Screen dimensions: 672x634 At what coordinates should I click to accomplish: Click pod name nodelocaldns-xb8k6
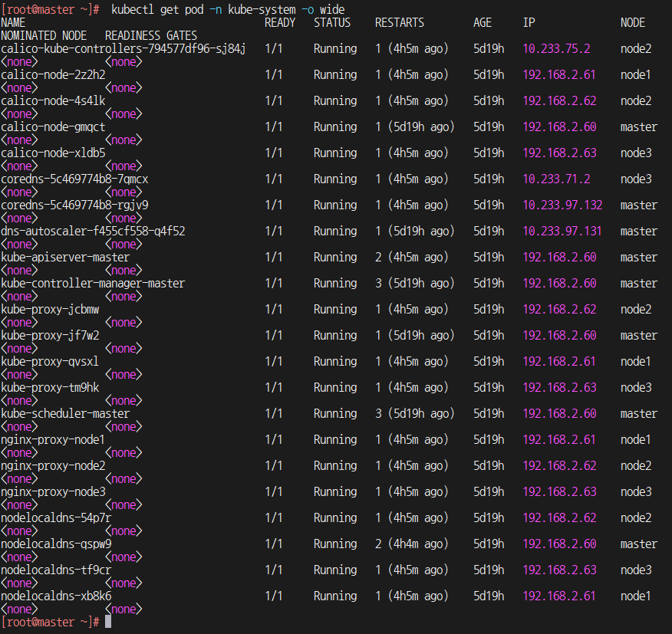(56, 596)
